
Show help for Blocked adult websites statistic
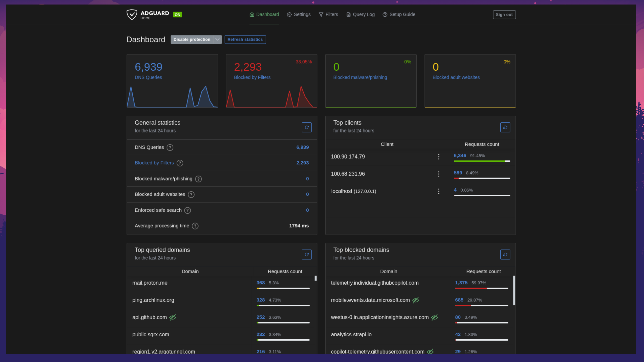point(191,195)
